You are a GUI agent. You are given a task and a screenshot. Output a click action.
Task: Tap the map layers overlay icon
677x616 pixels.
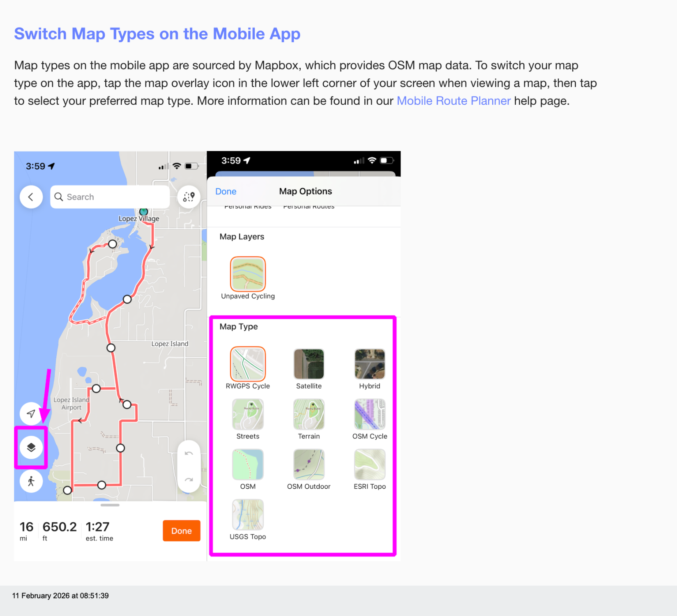(31, 447)
